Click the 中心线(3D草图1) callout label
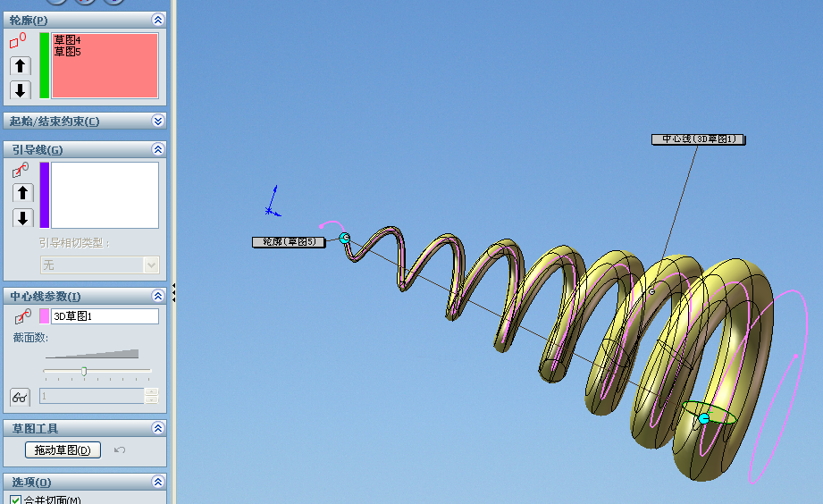Screen dimensions: 823x504 pyautogui.click(x=698, y=139)
